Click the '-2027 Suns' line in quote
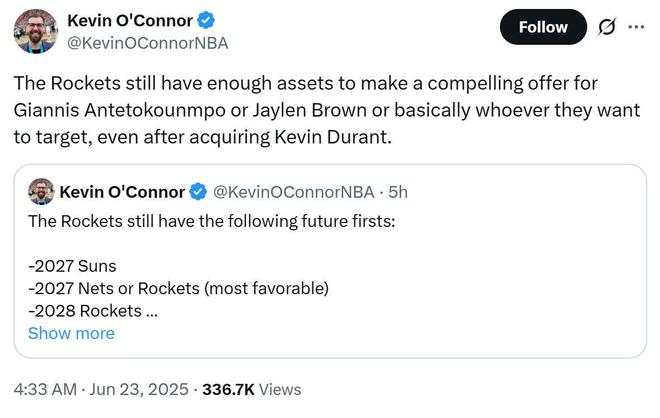Screen dimensions: 660x418 point(72,266)
